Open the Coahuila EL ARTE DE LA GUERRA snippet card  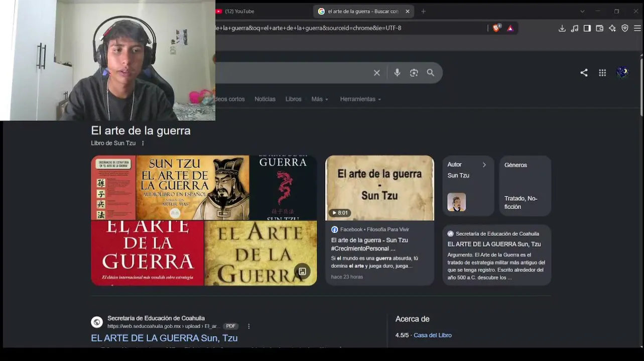[x=497, y=255]
